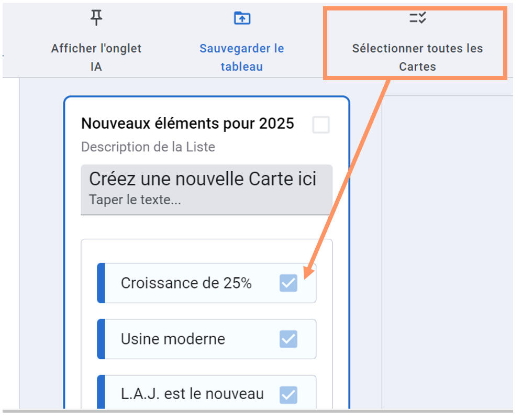The width and height of the screenshot is (522, 420).
Task: Choose Sélectionner toutes les Cartes label
Action: tap(417, 58)
